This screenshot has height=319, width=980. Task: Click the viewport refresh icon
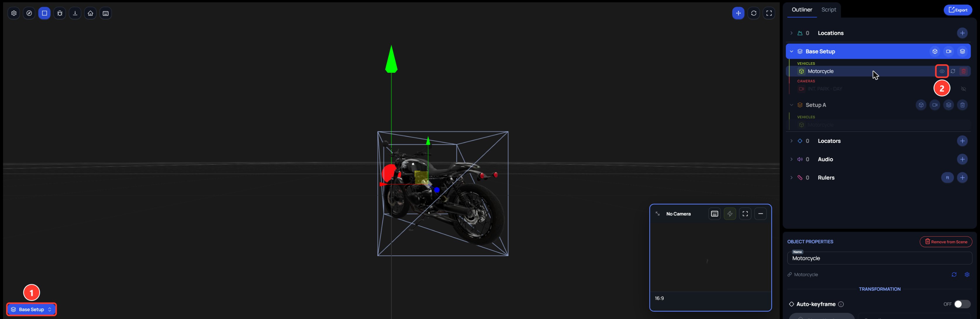(754, 13)
